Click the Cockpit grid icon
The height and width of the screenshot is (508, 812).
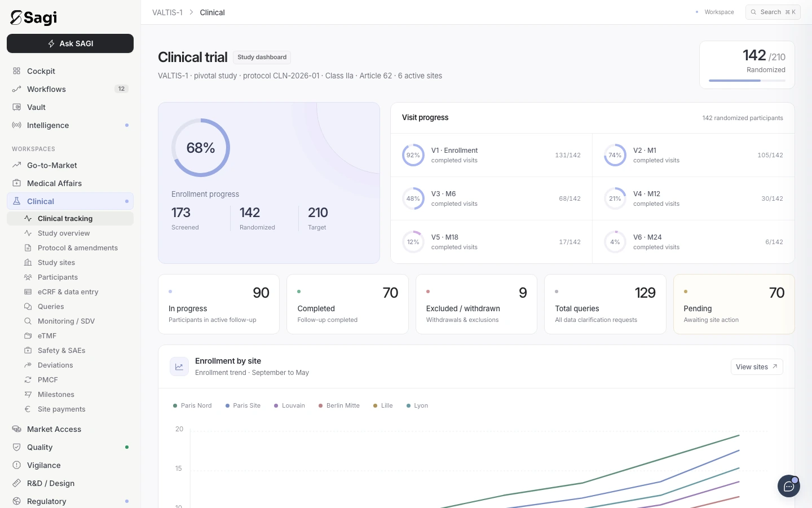(17, 71)
